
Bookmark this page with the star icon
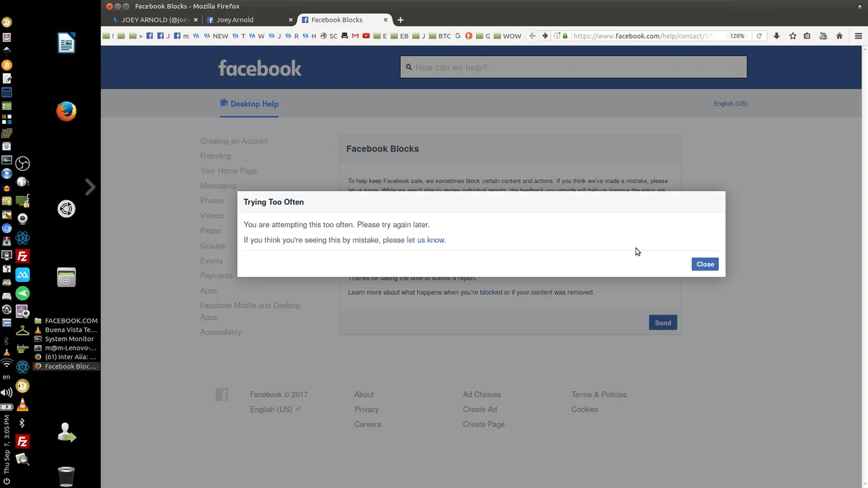793,36
